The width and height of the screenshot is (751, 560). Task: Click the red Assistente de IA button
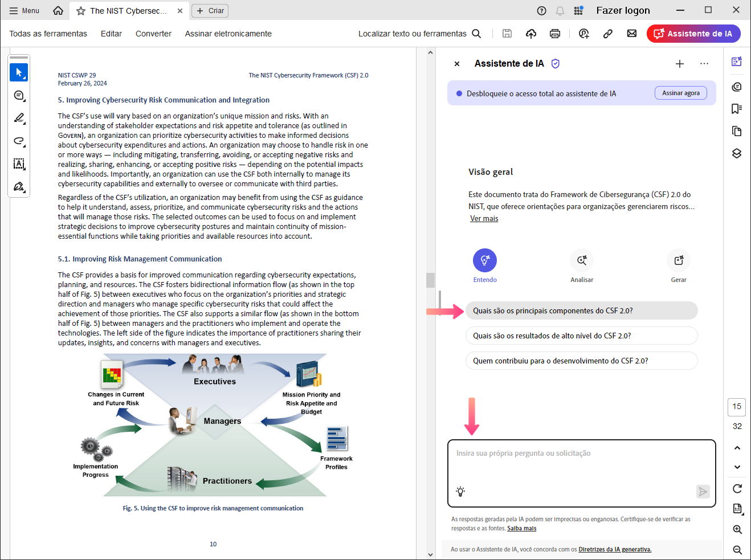click(693, 34)
